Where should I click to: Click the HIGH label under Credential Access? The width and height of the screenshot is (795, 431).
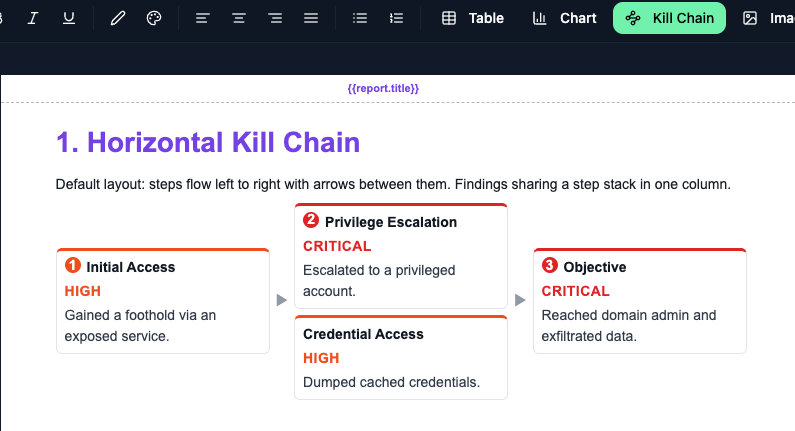pyautogui.click(x=321, y=358)
